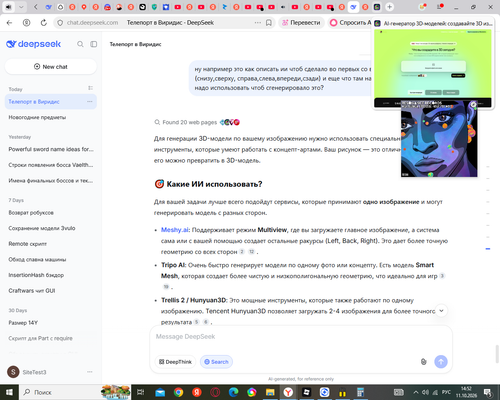Click the SiteTest3 user avatar
Image resolution: width=500 pixels, height=400 pixels.
click(13, 372)
